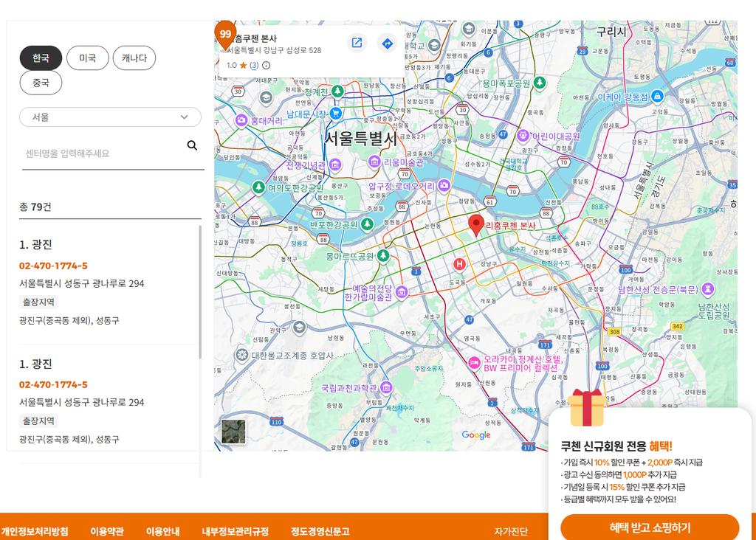Click the hospital H marker near 강남구
The image size is (756, 540).
point(459,264)
